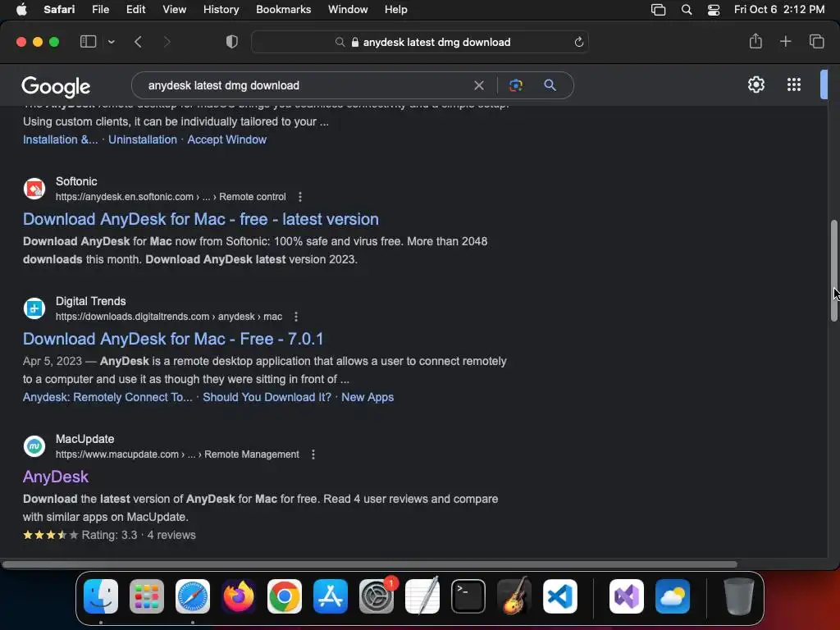The height and width of the screenshot is (630, 840).
Task: Launch Terminal from the Dock
Action: pos(468,596)
